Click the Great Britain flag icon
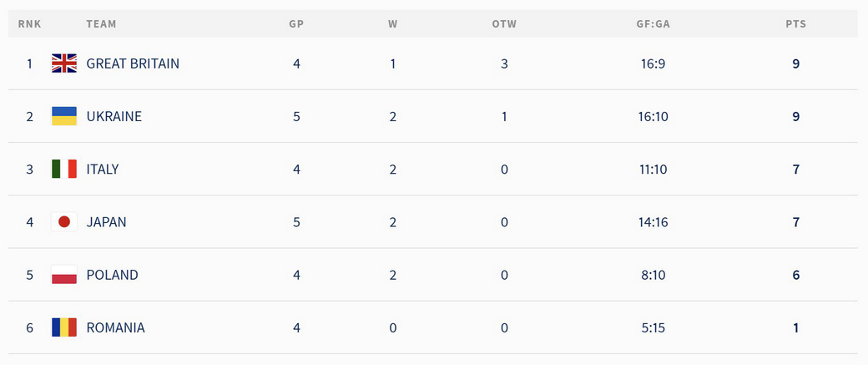This screenshot has height=365, width=868. 64,63
